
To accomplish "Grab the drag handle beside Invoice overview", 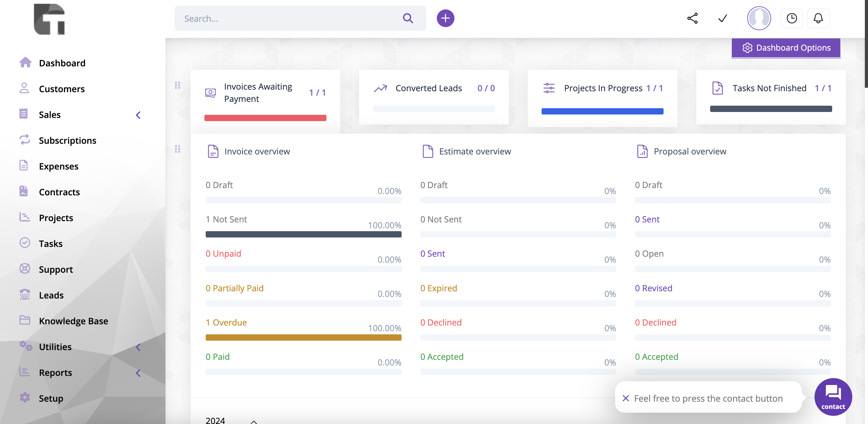I will point(178,149).
